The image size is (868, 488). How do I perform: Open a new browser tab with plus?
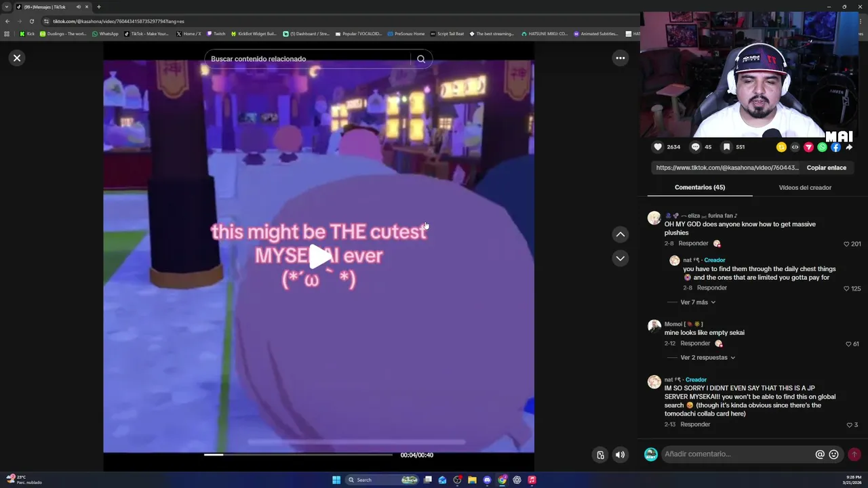[x=98, y=7]
